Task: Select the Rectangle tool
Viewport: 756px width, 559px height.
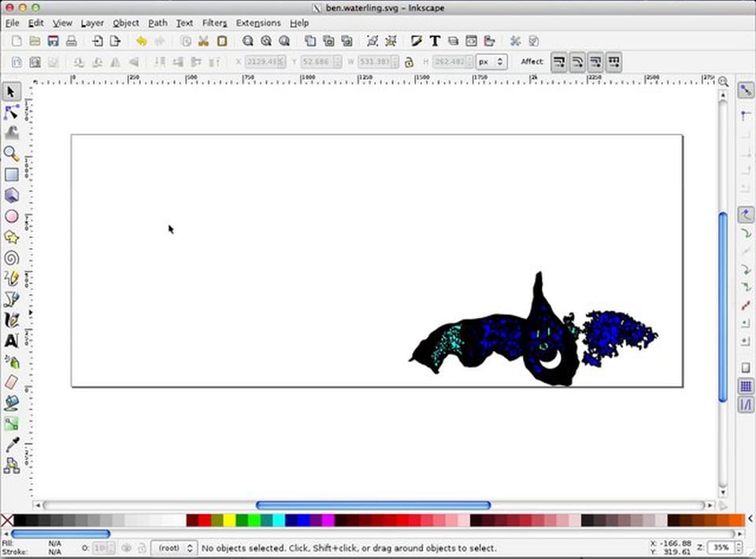Action: click(11, 175)
